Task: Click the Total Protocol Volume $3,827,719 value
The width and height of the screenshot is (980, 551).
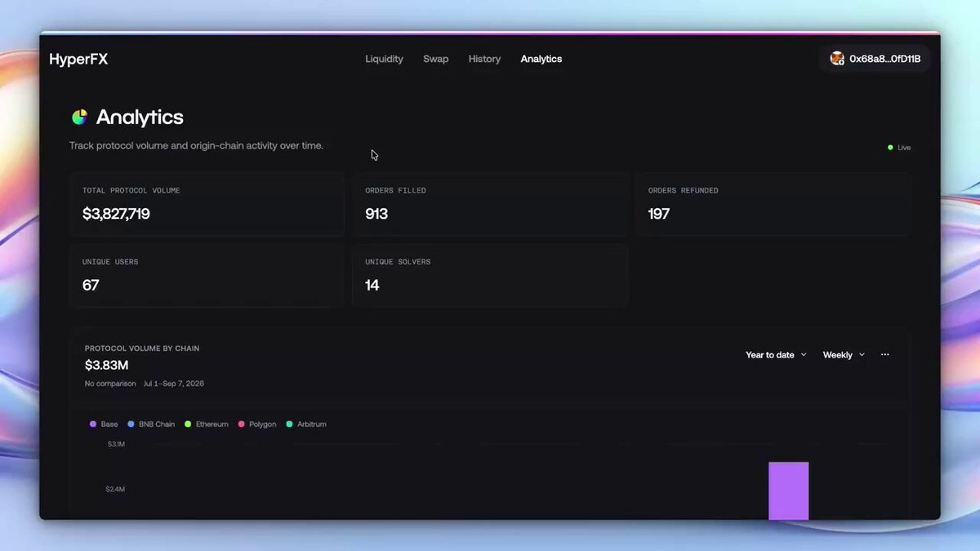Action: pyautogui.click(x=116, y=214)
